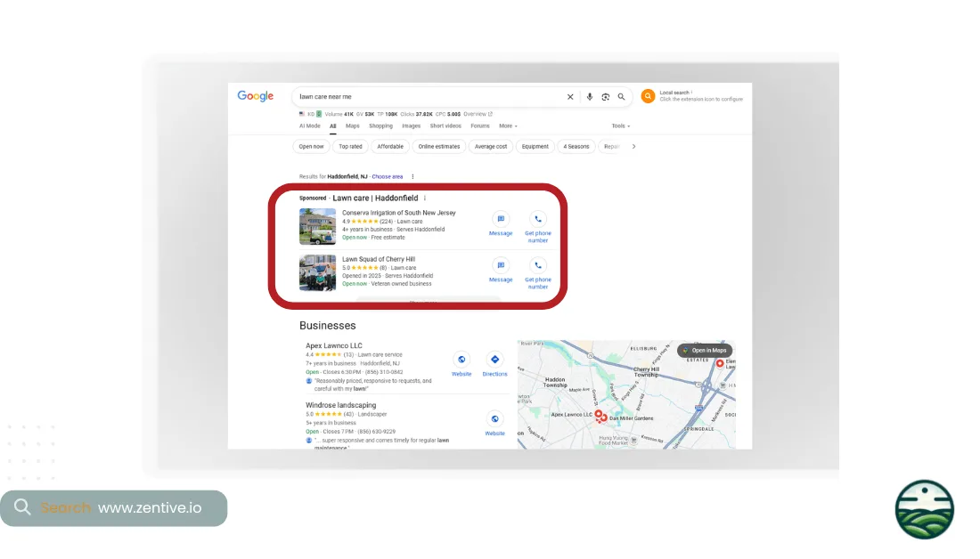The width and height of the screenshot is (980, 559).
Task: Open the More search categories dropdown
Action: [x=508, y=126]
